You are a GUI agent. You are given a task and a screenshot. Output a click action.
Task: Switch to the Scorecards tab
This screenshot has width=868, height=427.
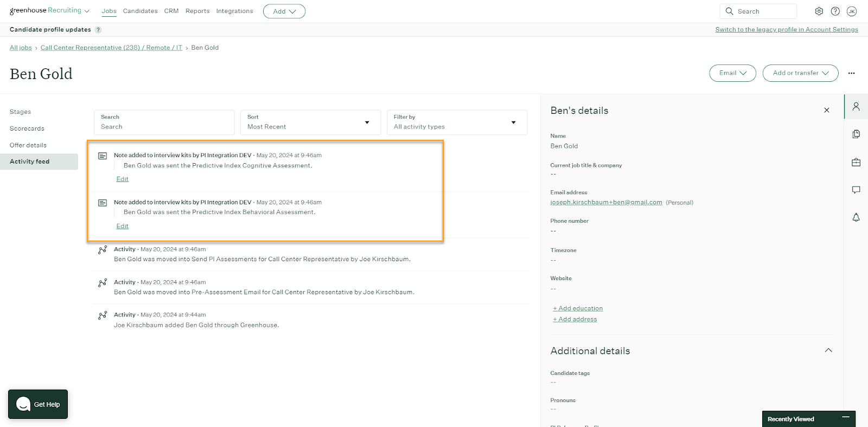(27, 128)
